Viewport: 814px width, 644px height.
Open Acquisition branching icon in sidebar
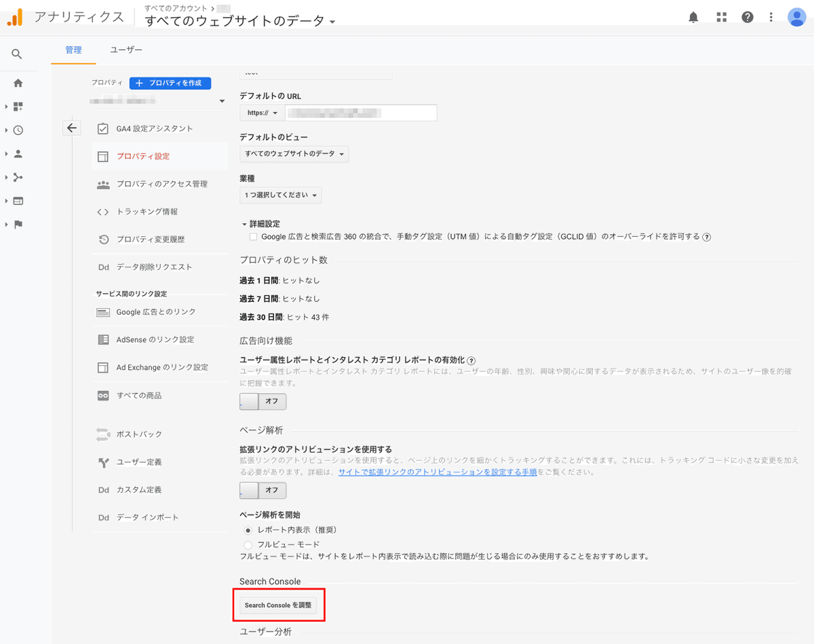point(18,177)
